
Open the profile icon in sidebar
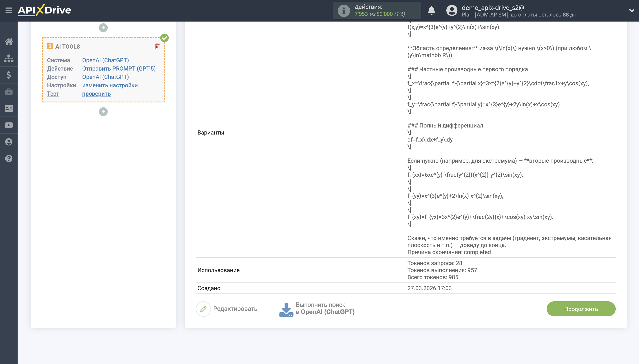[9, 142]
